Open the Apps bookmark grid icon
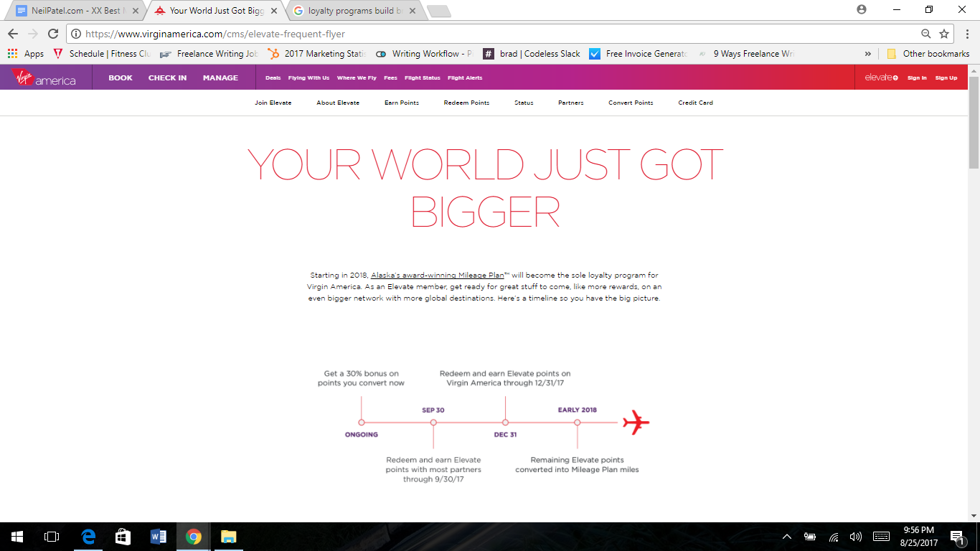The image size is (980, 551). coord(12,54)
